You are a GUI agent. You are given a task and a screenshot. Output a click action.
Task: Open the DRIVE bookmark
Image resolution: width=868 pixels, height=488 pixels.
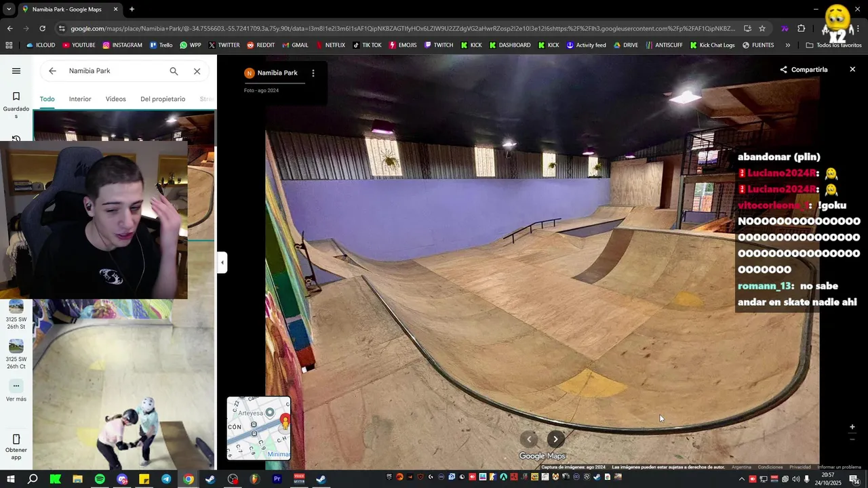[626, 45]
